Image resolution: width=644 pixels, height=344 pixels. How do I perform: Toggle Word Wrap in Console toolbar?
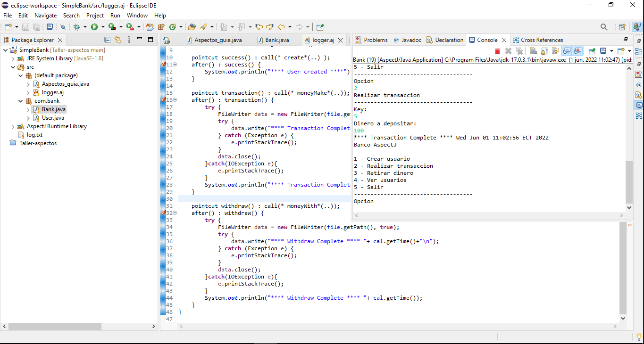tap(555, 51)
